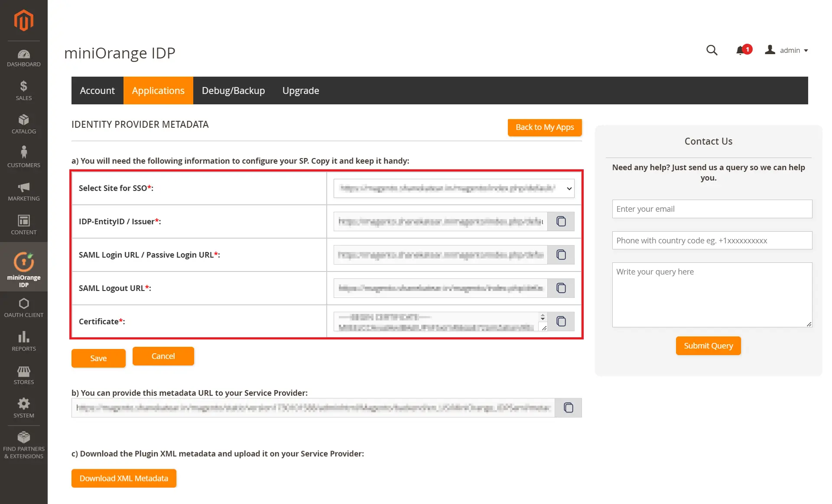Click the Contact Us heading

pyautogui.click(x=708, y=141)
